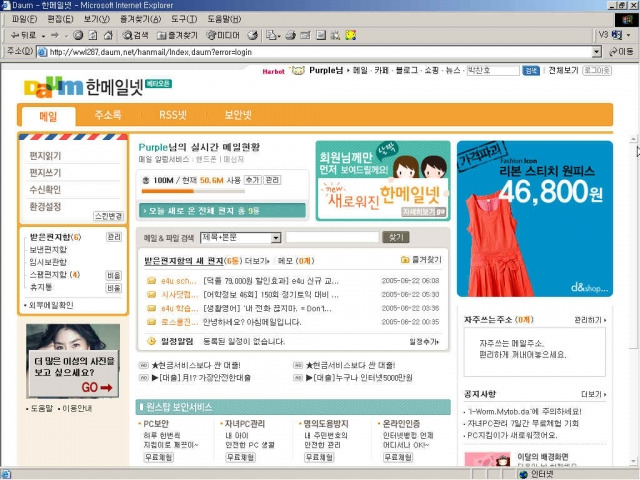The image size is (640, 480).
Task: Open 관리하기 beside 자주쓰는주소
Action: tap(590, 320)
